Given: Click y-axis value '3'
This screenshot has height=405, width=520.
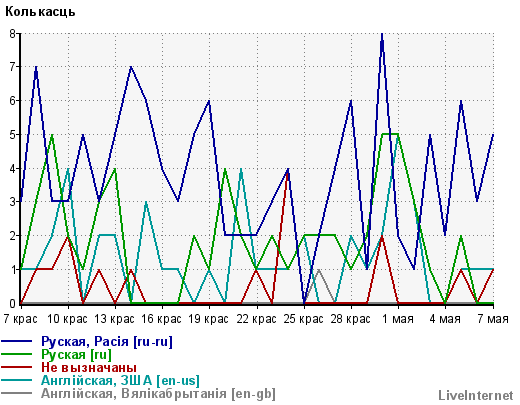Looking at the screenshot, I should tap(13, 202).
